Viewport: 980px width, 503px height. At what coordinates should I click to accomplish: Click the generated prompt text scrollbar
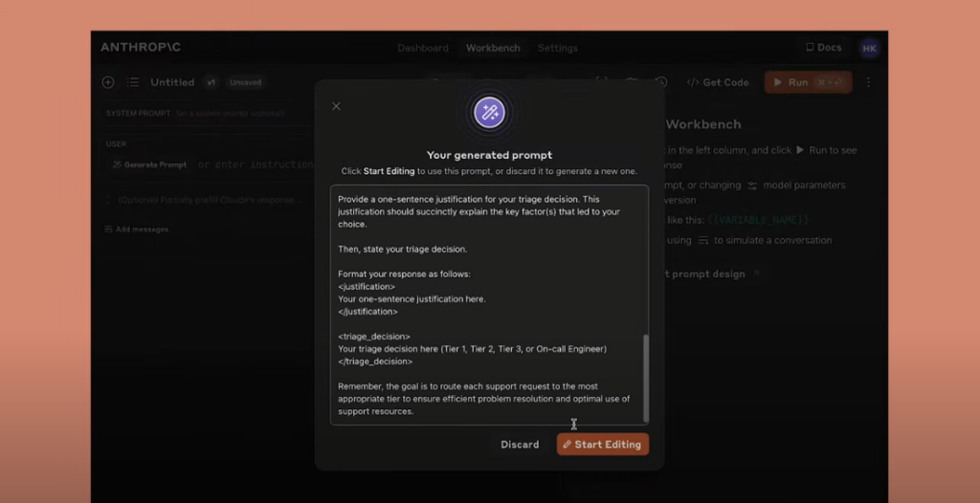point(646,378)
